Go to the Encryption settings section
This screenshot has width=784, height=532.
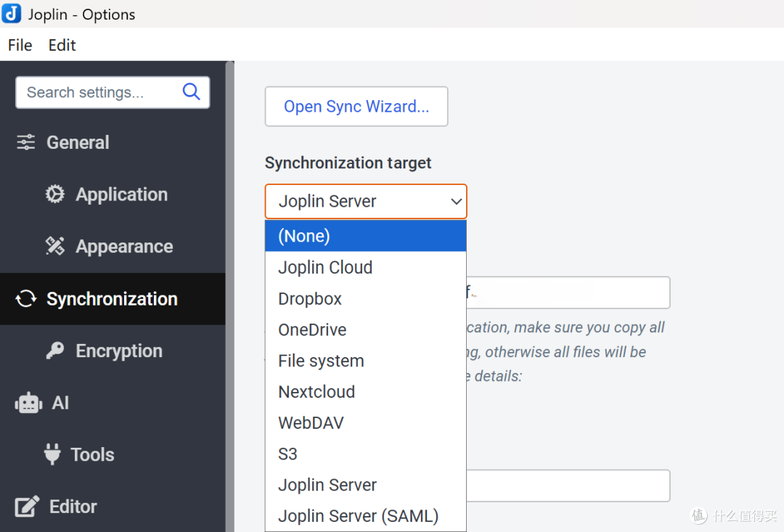(x=113, y=351)
